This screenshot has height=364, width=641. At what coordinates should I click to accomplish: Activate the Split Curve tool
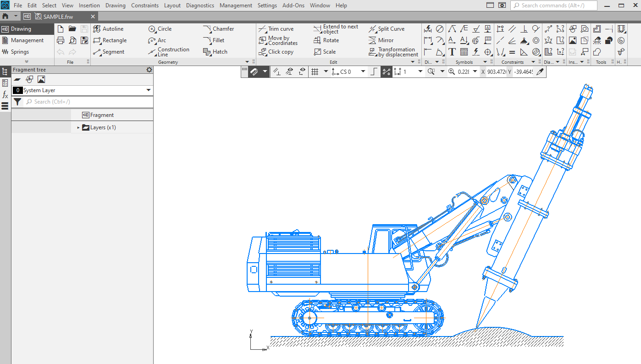click(x=387, y=29)
